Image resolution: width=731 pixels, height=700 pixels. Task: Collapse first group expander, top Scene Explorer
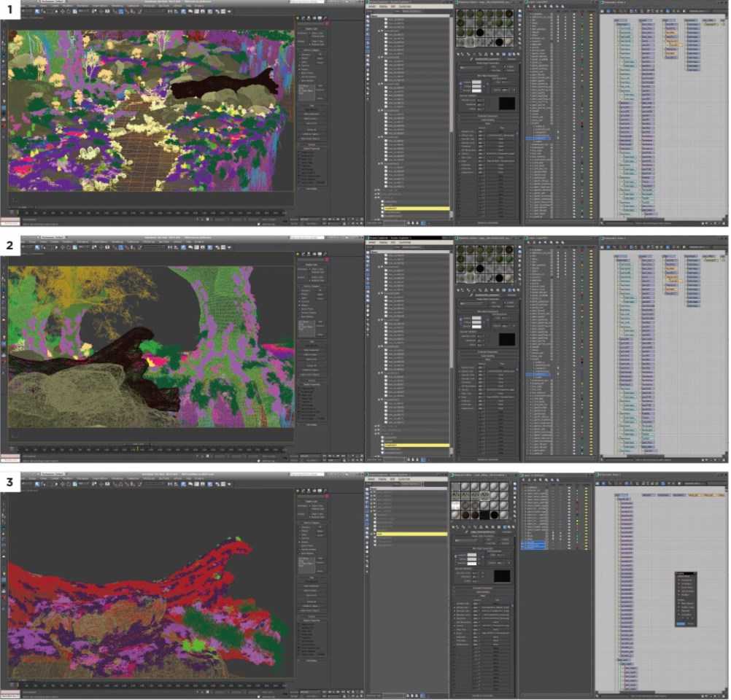pyautogui.click(x=379, y=31)
